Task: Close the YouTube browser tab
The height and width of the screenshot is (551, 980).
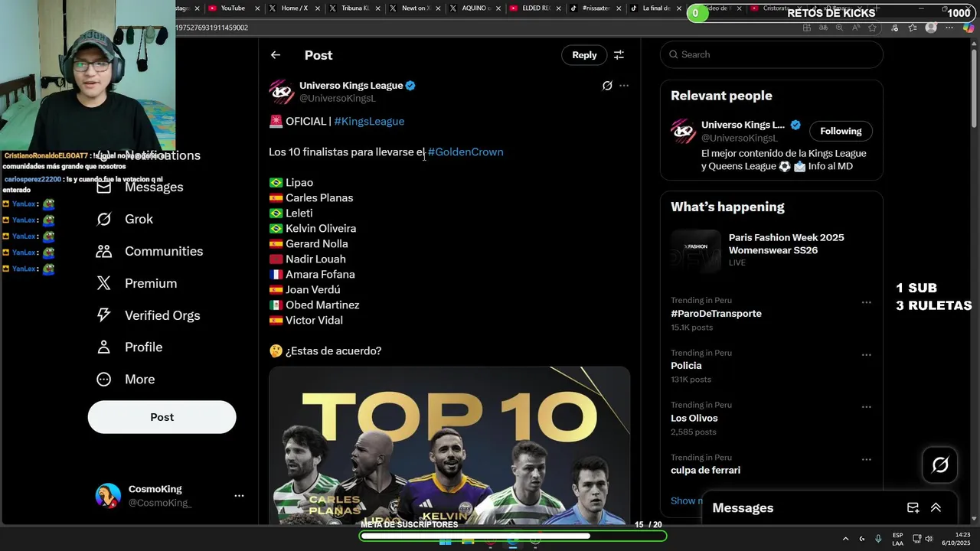Action: [257, 8]
